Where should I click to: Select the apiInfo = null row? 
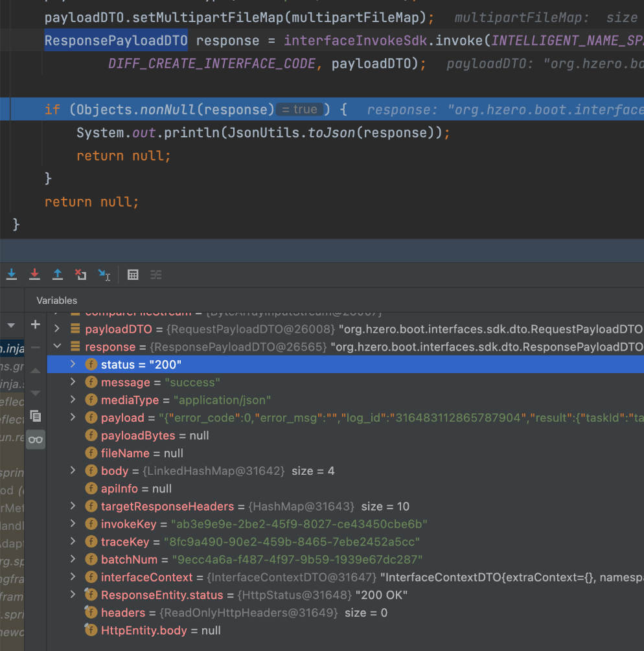(345, 488)
